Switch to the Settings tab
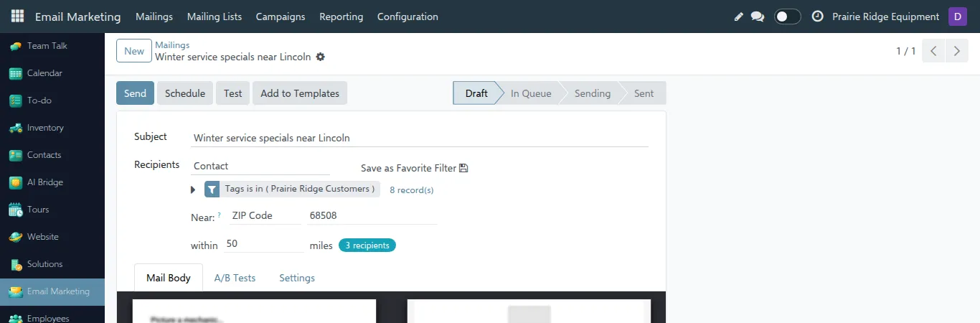 pos(297,278)
